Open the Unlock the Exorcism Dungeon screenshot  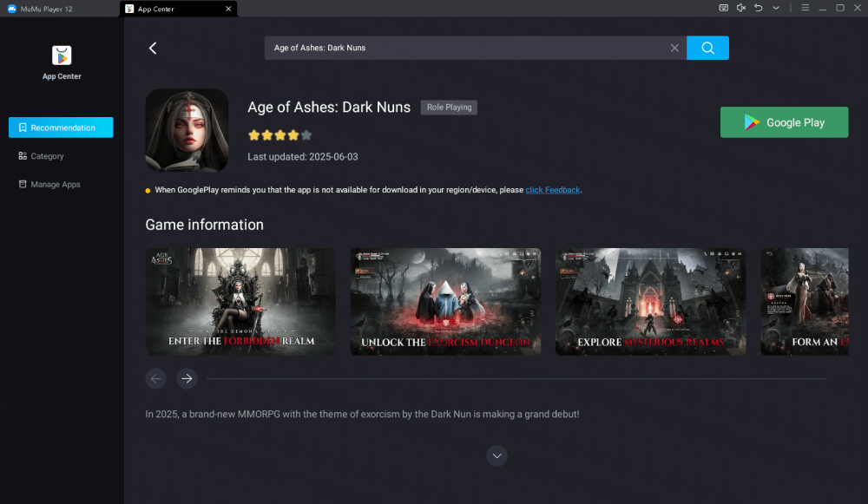pos(445,302)
